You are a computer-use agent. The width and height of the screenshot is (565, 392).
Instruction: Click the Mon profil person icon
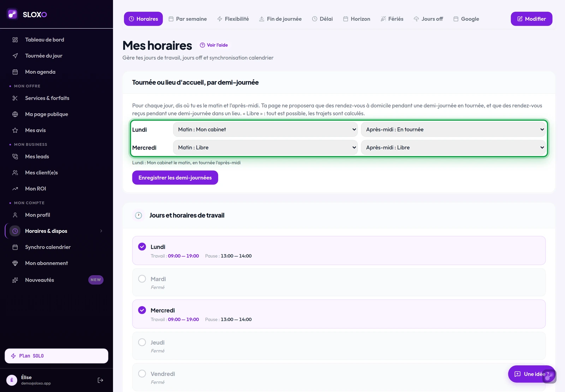15,215
